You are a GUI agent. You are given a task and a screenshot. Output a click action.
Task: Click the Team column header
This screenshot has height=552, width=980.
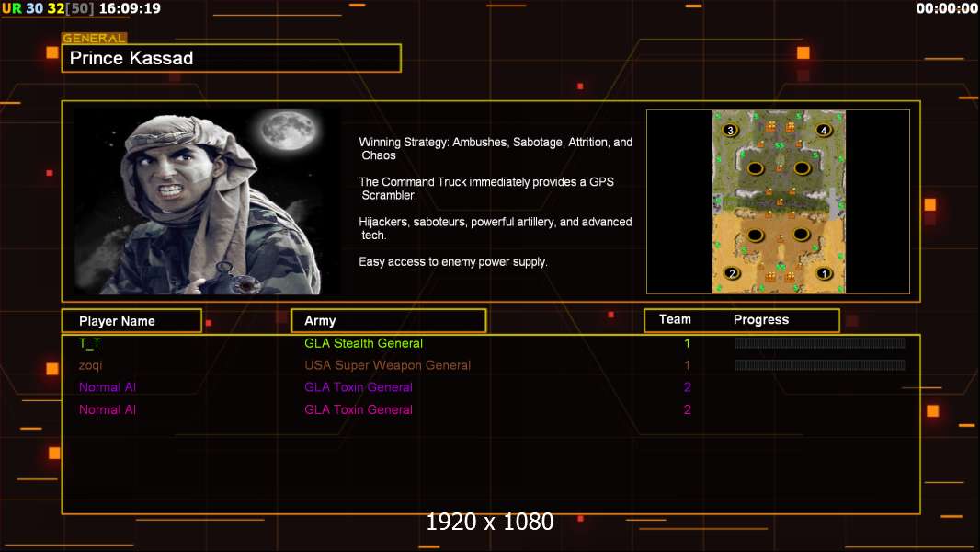(x=675, y=319)
